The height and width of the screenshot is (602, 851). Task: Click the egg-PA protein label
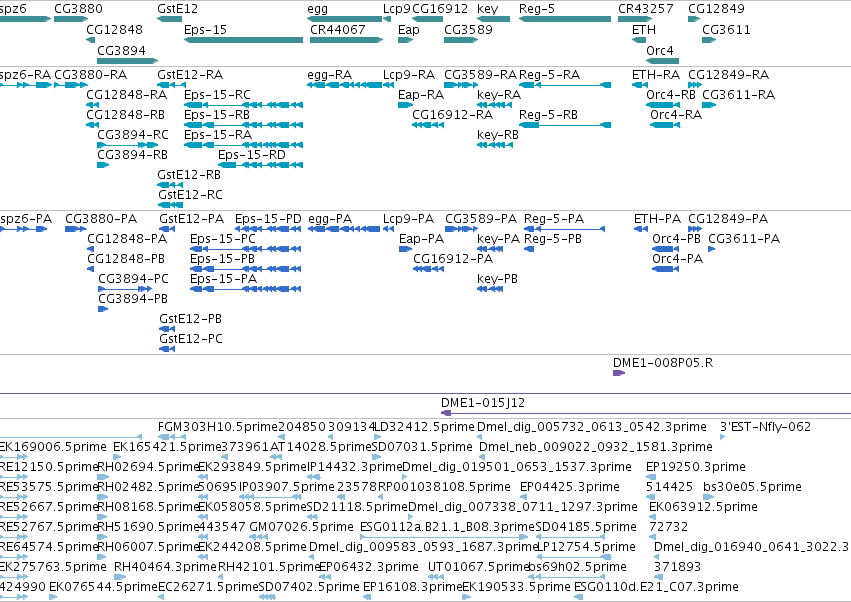point(330,219)
